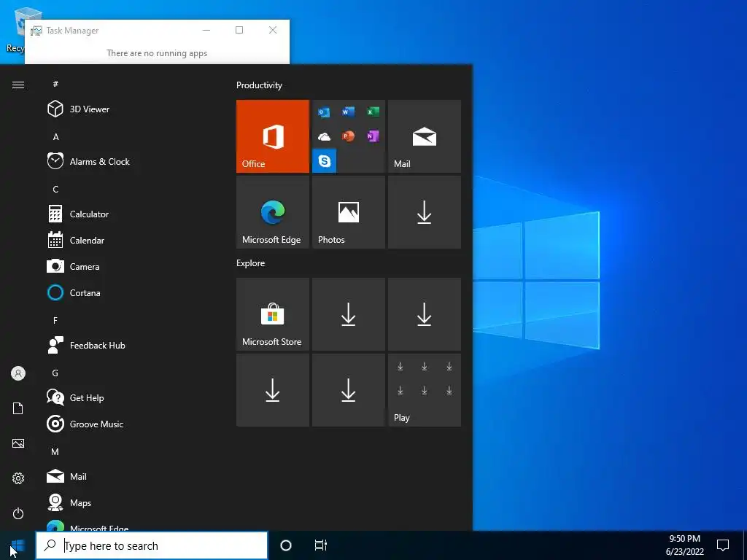Click the letter M section header

(55, 451)
